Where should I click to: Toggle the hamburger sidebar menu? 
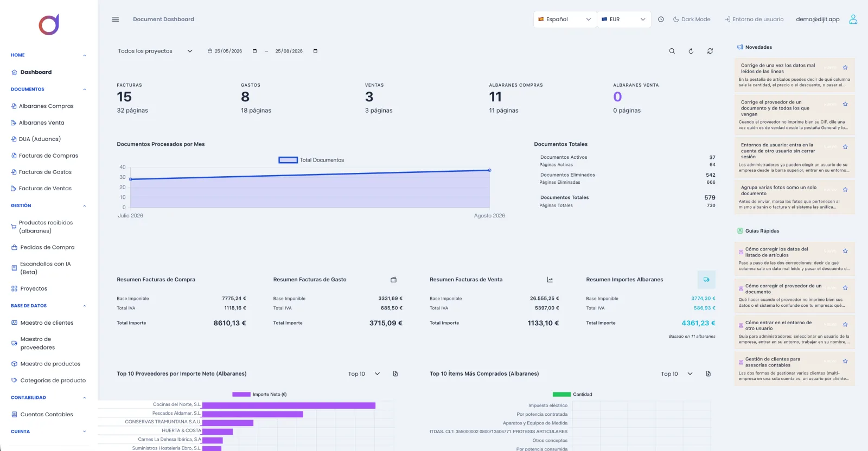(115, 19)
